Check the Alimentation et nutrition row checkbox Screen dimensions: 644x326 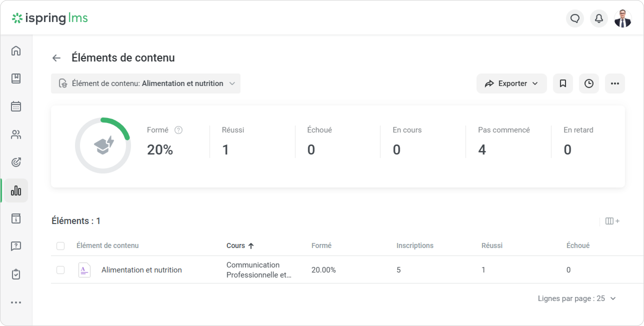60,270
